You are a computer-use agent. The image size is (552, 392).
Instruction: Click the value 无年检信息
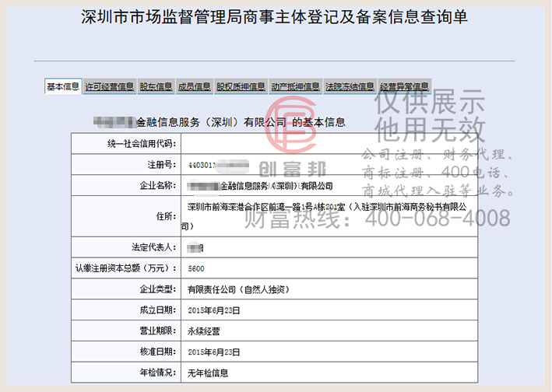[208, 373]
